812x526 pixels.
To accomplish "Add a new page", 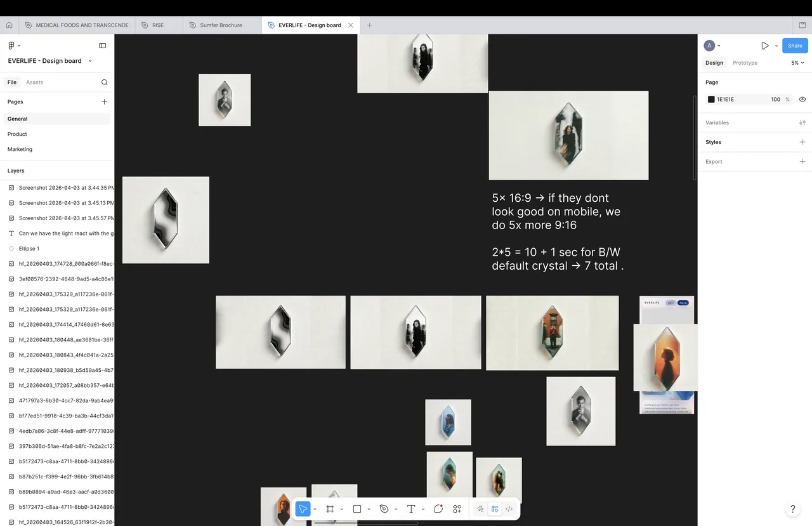I will click(x=105, y=102).
